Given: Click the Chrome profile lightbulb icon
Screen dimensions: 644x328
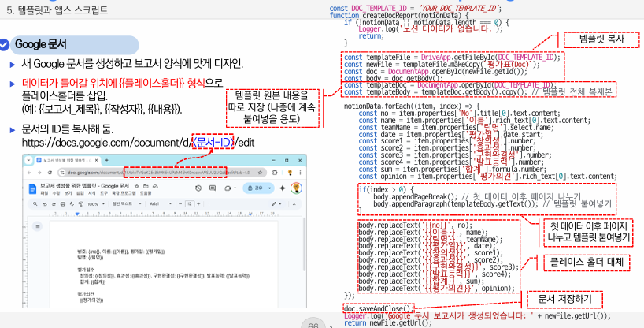Looking at the screenshot, I should click(291, 173).
